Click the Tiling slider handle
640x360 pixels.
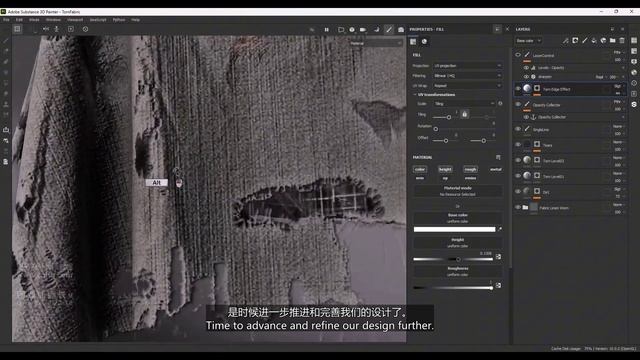point(449,117)
